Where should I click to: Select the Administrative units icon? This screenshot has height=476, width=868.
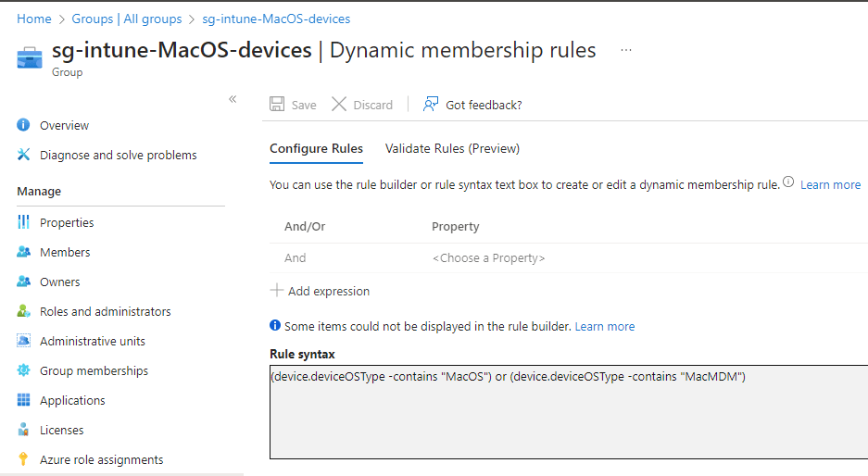(x=23, y=341)
